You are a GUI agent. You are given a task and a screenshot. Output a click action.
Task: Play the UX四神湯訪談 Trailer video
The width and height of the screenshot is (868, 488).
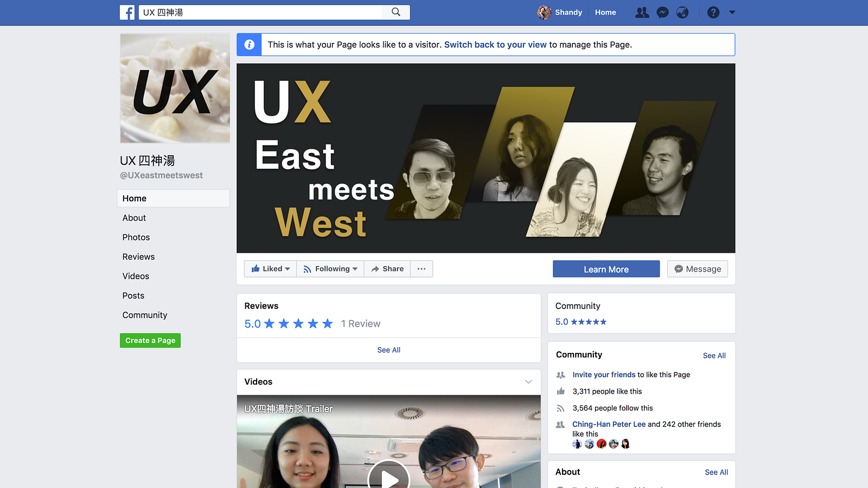click(389, 479)
